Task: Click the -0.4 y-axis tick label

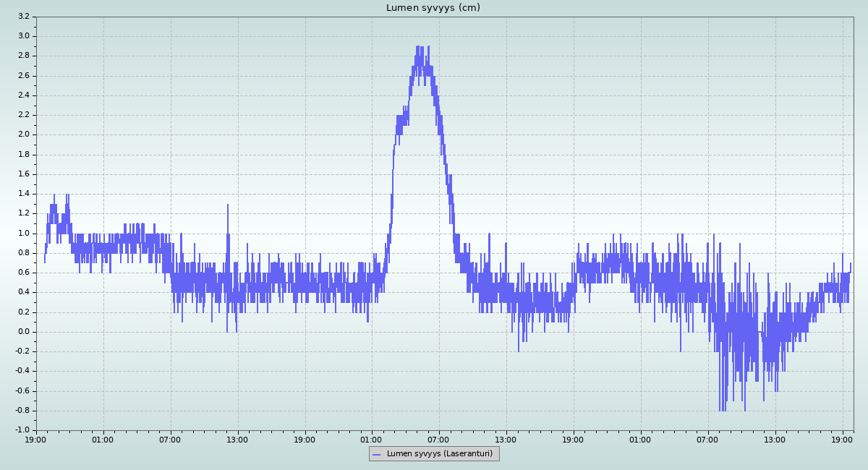Action: (x=22, y=372)
